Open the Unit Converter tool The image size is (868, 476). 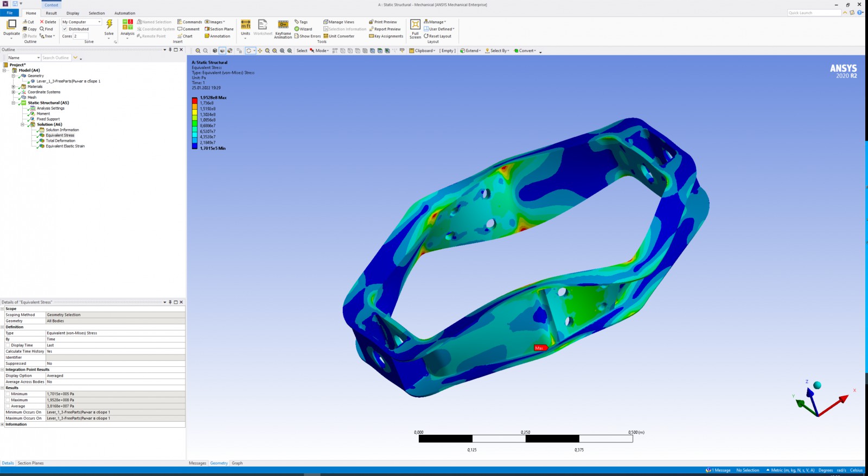click(339, 36)
